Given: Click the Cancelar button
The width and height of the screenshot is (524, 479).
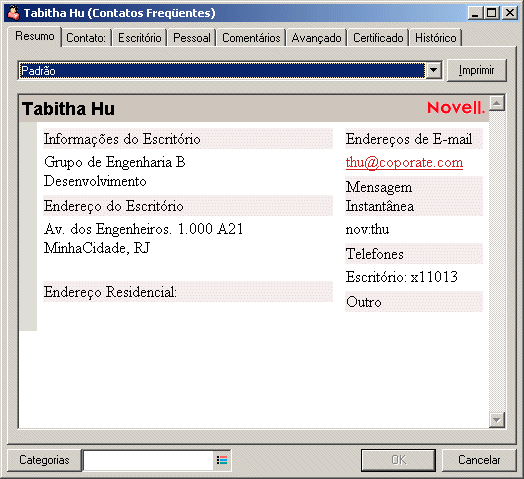Looking at the screenshot, I should pyautogui.click(x=479, y=460).
